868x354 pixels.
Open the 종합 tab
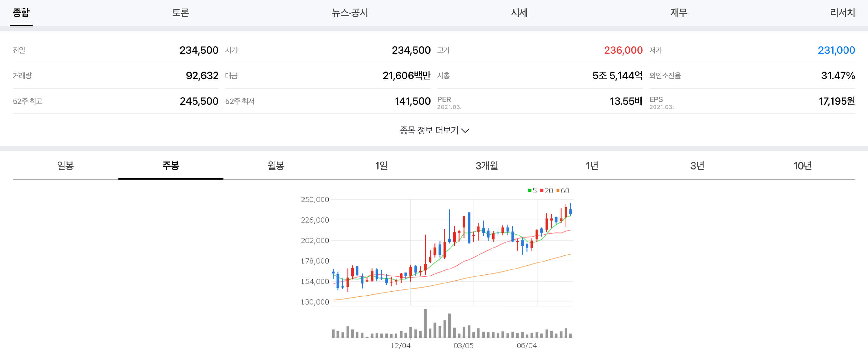coord(21,13)
